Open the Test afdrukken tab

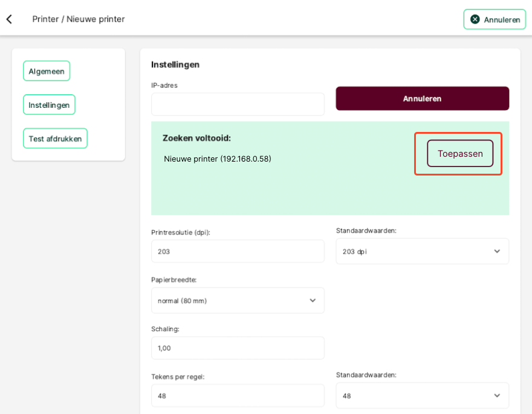(x=55, y=138)
